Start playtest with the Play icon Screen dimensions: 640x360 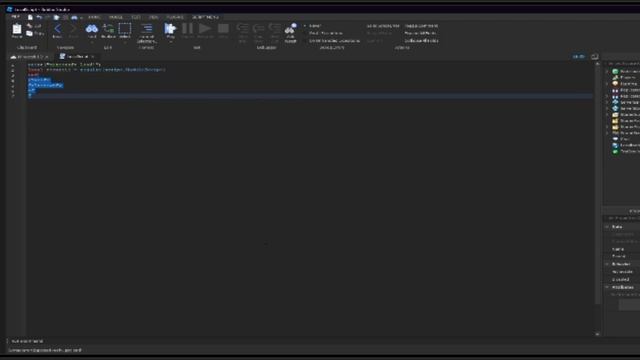(x=170, y=28)
